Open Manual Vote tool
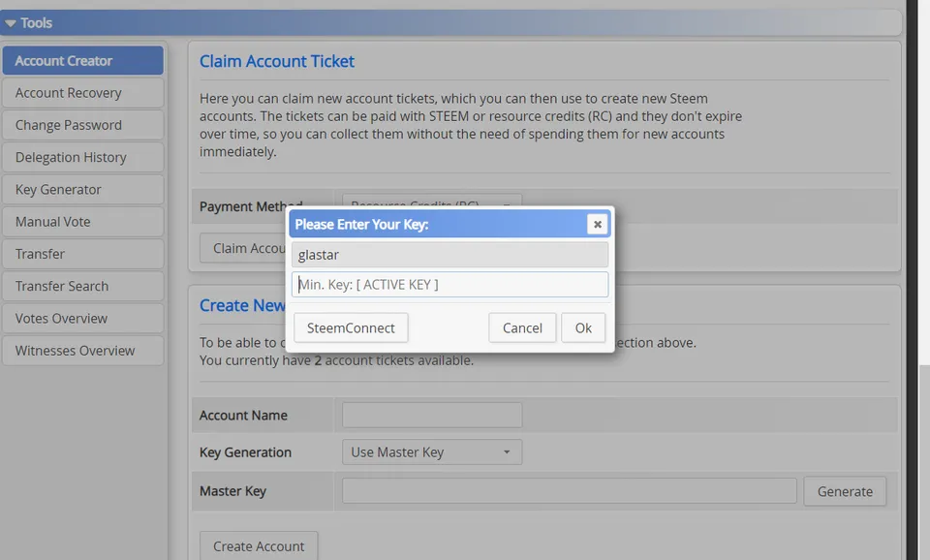This screenshot has width=930, height=560. (83, 221)
